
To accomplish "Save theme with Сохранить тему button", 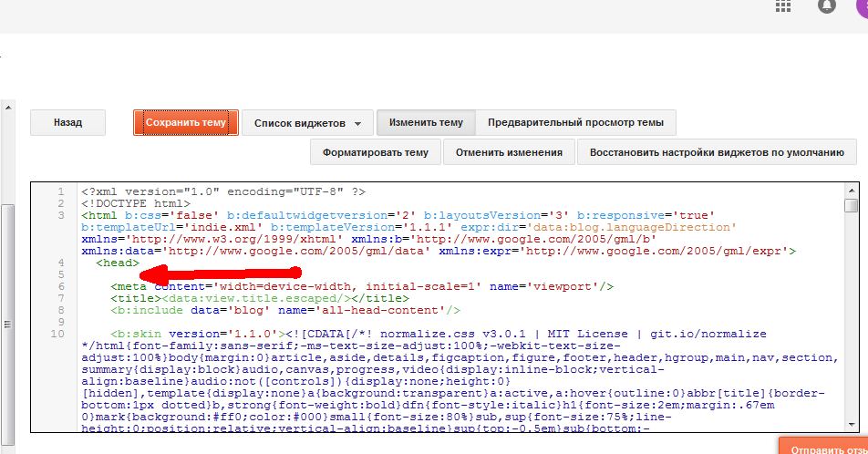I will (186, 122).
